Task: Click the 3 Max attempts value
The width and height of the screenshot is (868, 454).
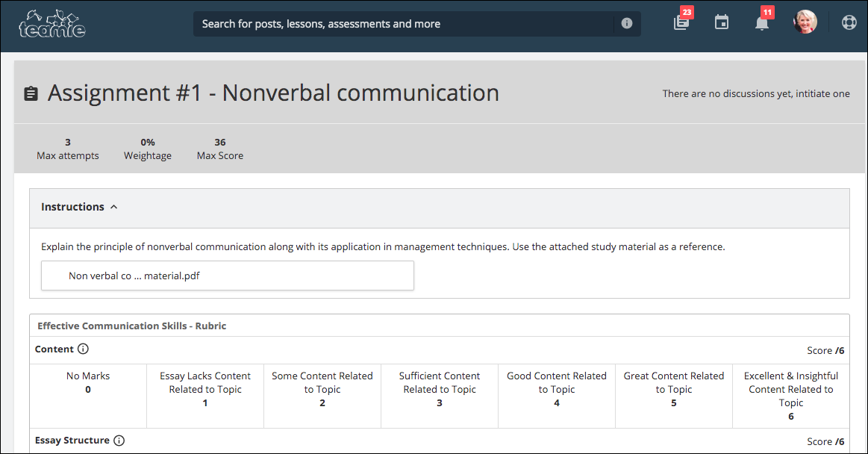Action: click(67, 149)
